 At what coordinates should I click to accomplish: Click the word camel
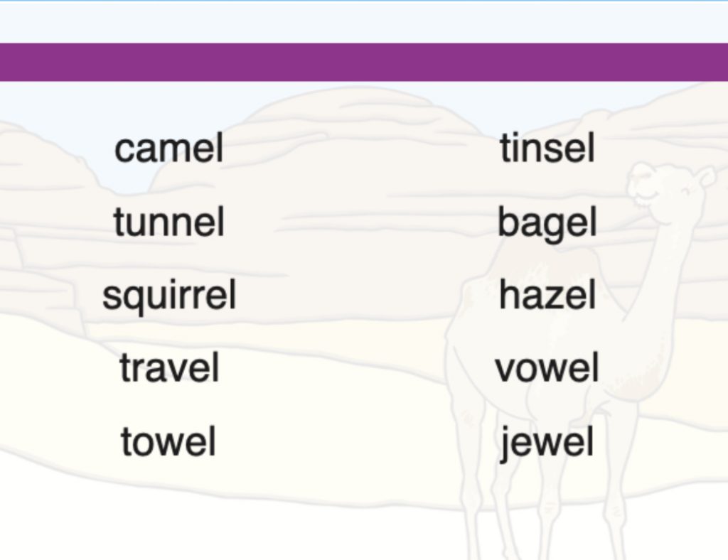(169, 148)
